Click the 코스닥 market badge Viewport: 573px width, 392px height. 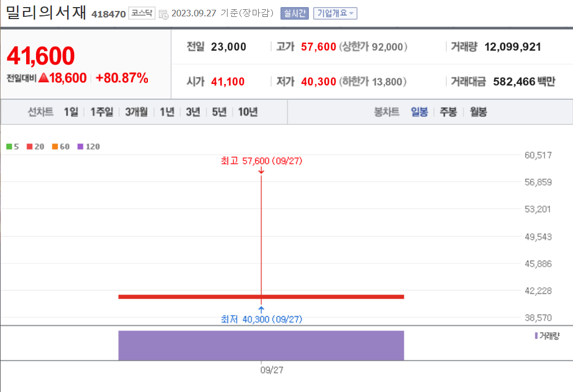click(x=142, y=13)
